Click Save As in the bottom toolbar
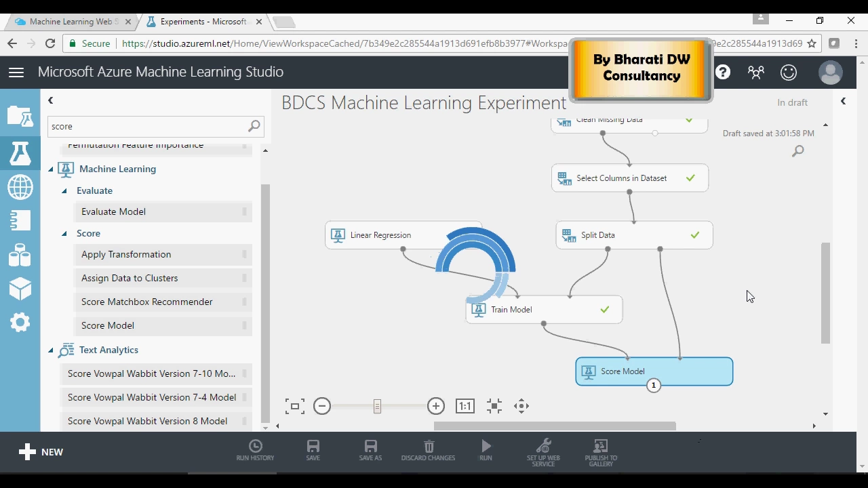This screenshot has height=488, width=868. point(370,450)
